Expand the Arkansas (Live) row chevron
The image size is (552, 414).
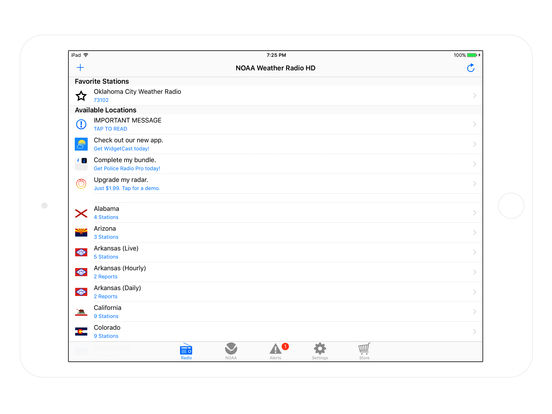coord(475,252)
